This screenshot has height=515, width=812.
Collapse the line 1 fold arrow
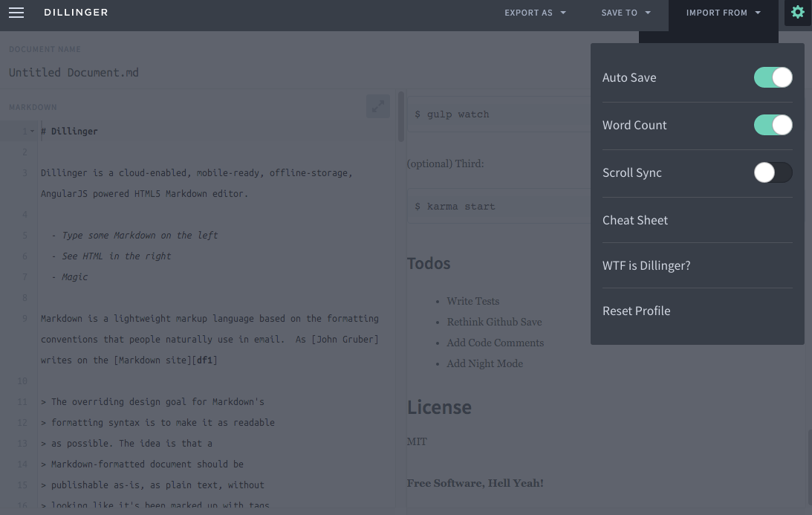[x=32, y=131]
